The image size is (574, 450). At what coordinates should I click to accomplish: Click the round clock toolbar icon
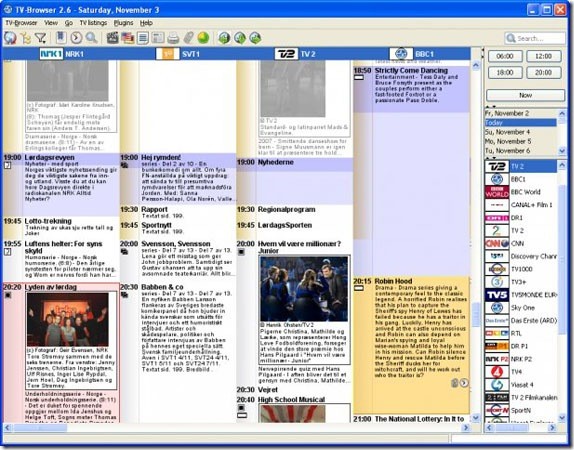pyautogui.click(x=76, y=38)
